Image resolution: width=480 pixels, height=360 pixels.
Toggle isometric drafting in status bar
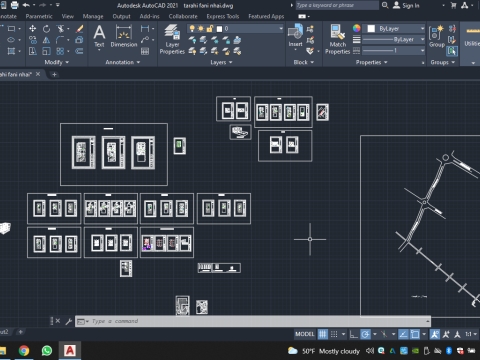[384, 334]
